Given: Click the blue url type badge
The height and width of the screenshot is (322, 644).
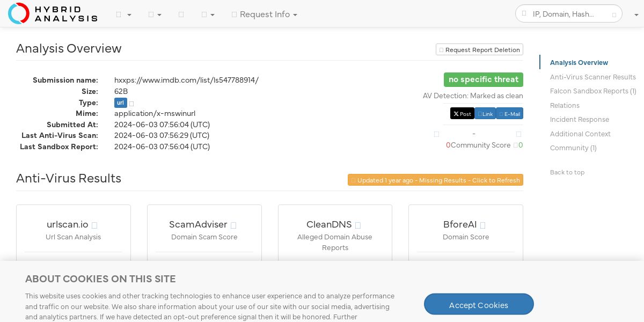Looking at the screenshot, I should click(120, 103).
